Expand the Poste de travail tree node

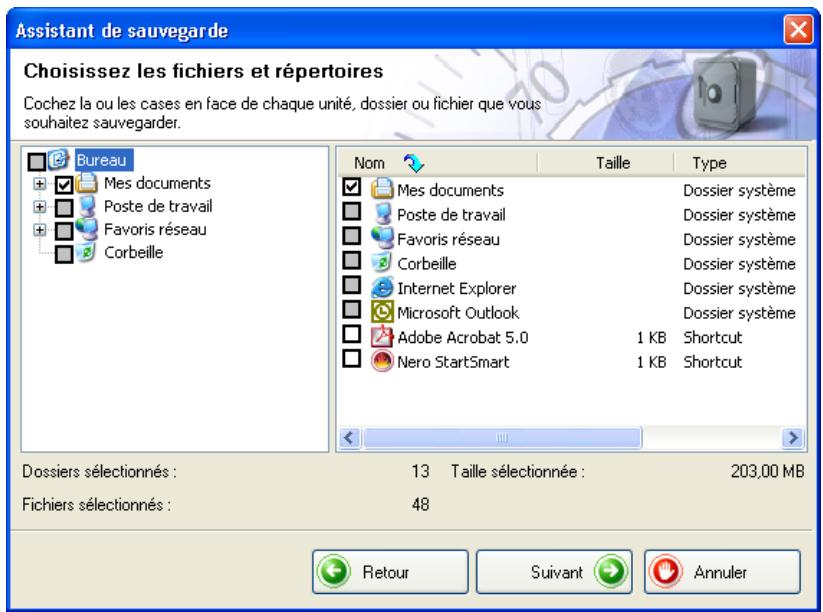(39, 207)
